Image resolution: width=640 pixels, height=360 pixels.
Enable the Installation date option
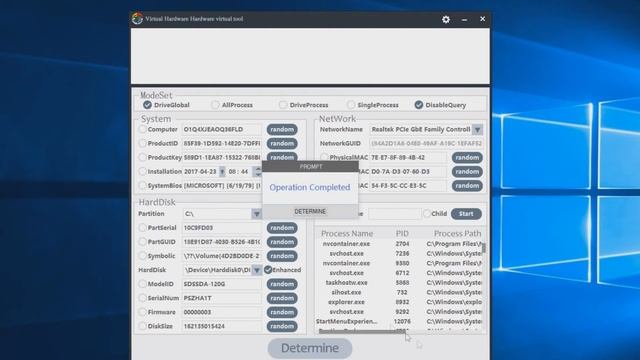click(142, 171)
